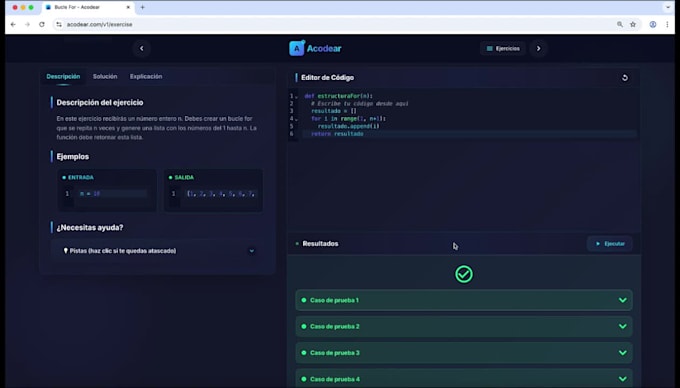
Task: Click the SALIDA example output list
Action: [x=221, y=194]
